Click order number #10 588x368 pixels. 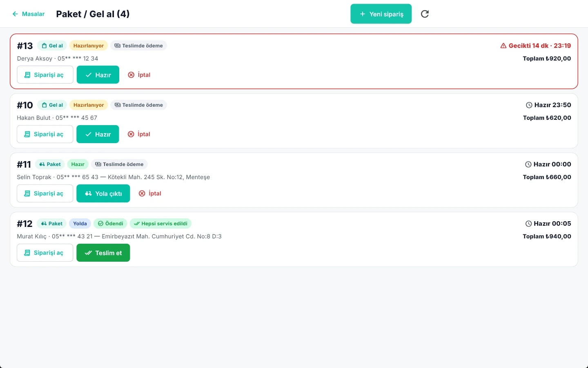point(25,105)
